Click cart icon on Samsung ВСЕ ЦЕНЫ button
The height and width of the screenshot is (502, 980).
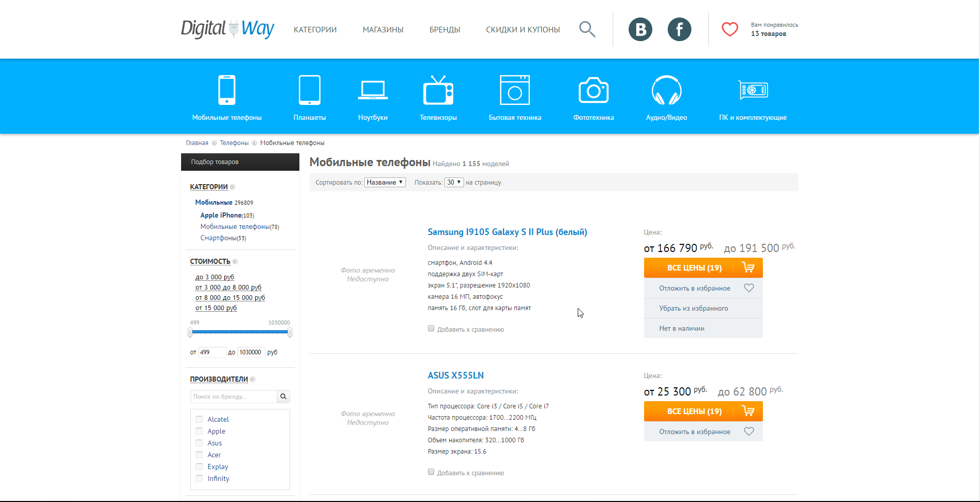pyautogui.click(x=748, y=267)
